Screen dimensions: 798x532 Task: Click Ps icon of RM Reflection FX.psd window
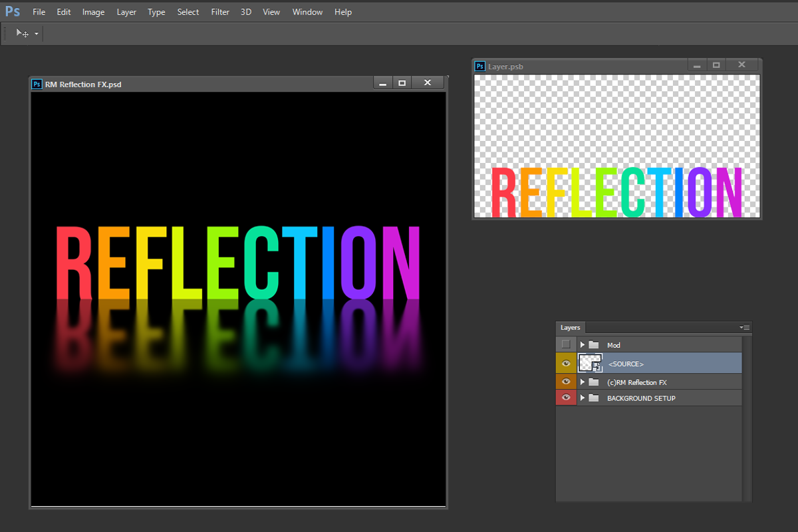(x=37, y=84)
